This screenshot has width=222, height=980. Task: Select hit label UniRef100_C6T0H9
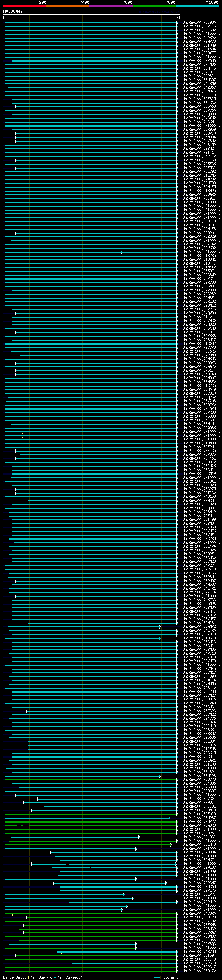pyautogui.click(x=199, y=45)
